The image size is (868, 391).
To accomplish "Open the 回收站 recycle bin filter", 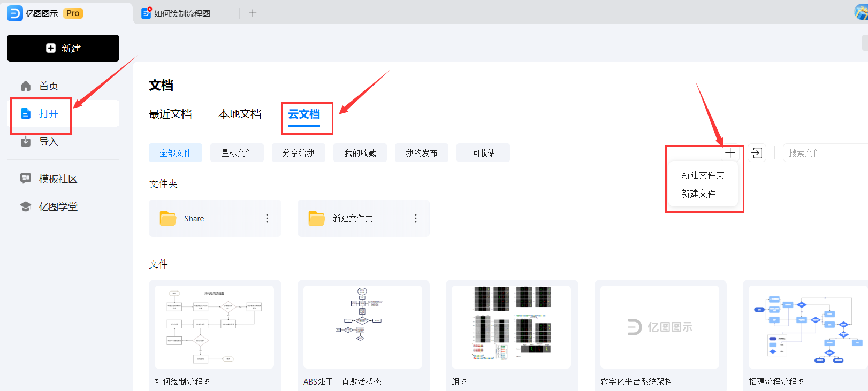I will click(483, 153).
